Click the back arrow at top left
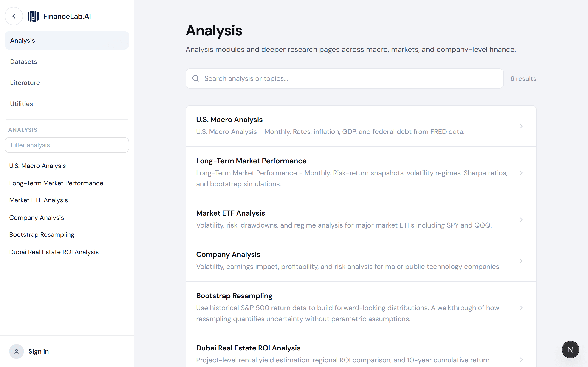This screenshot has width=588, height=367. coord(14,16)
